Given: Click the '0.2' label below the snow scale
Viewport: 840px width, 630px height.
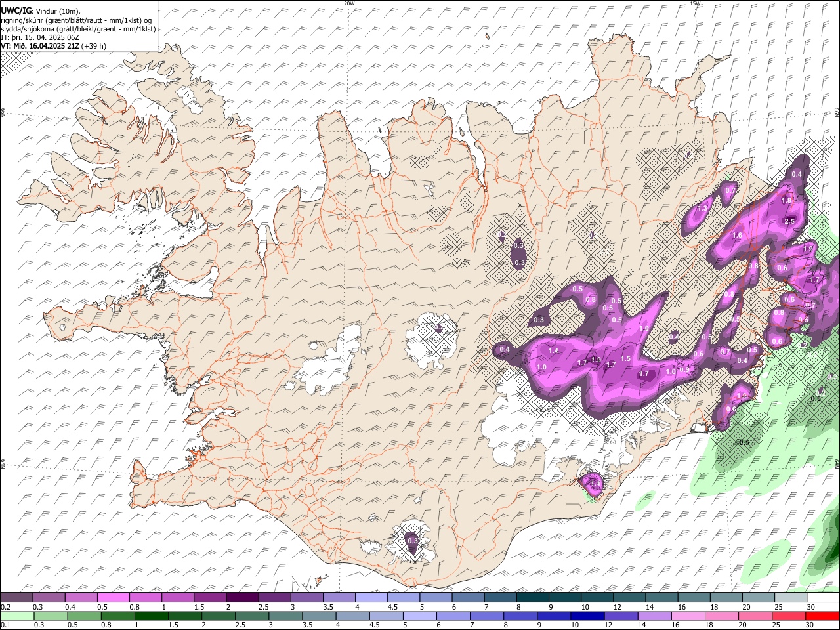Looking at the screenshot, I should point(5,607).
